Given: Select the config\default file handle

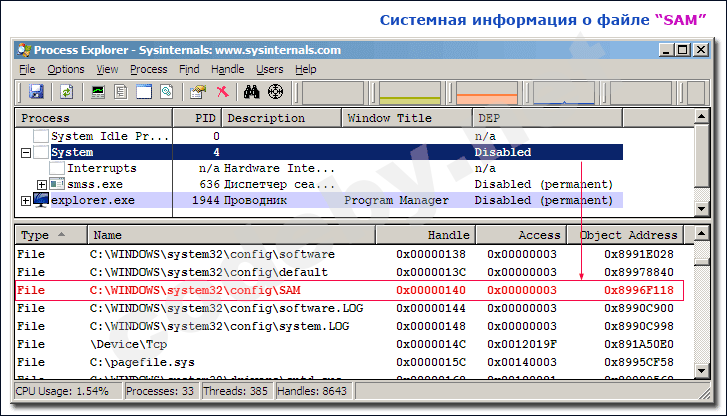Looking at the screenshot, I should click(x=350, y=272).
